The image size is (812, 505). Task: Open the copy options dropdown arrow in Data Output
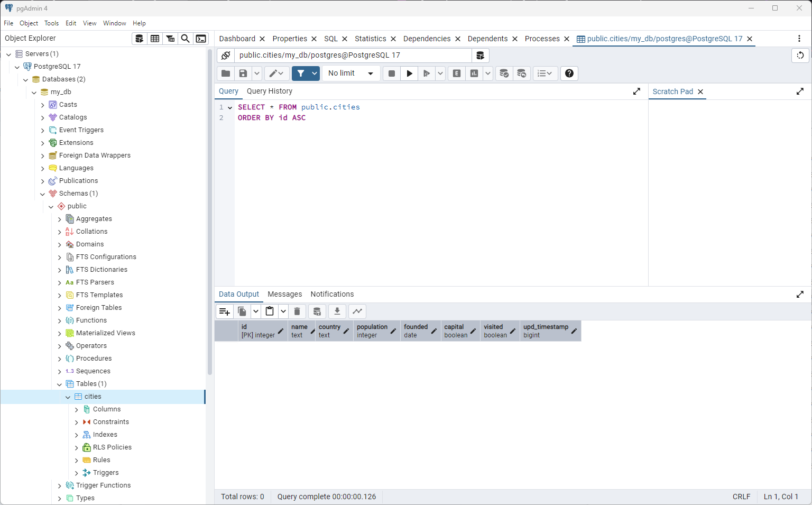click(x=256, y=311)
